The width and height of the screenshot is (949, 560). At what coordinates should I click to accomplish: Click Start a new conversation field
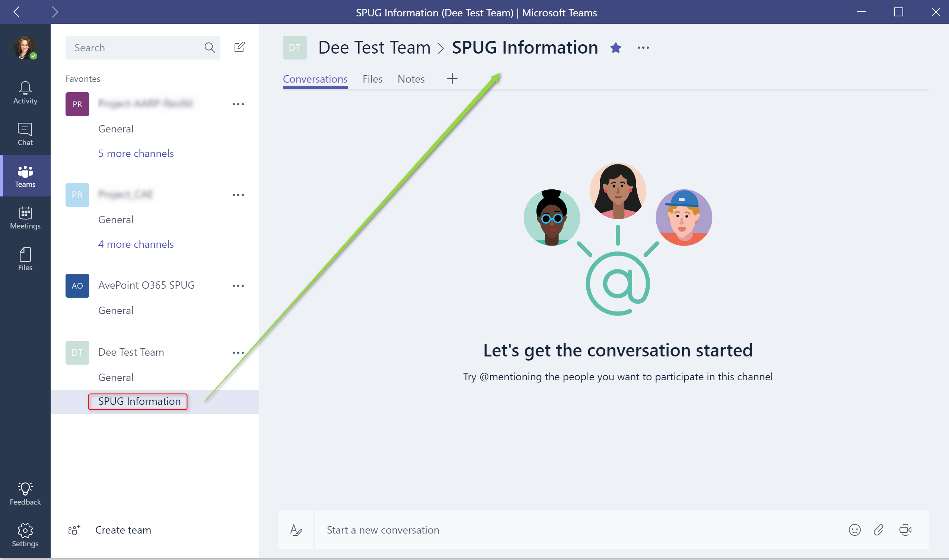point(577,530)
